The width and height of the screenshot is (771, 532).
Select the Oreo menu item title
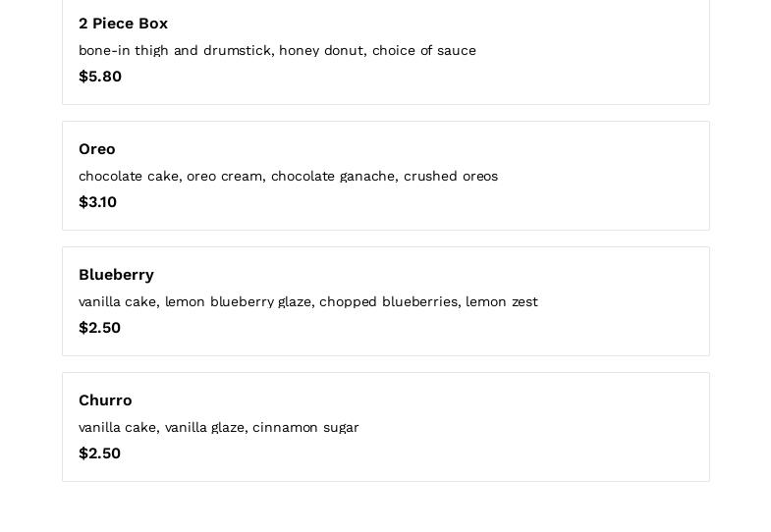97,149
